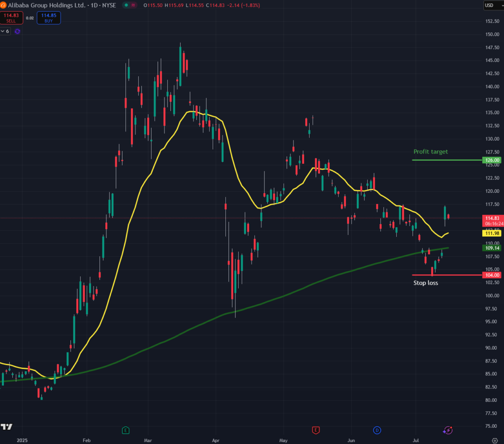Click the purple refresh indicator icon
Screen dimensions: 504x444
pos(17,31)
